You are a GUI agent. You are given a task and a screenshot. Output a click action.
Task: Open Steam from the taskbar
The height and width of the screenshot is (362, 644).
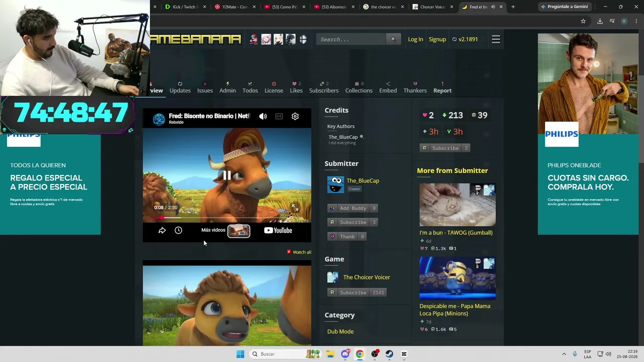tap(389, 354)
